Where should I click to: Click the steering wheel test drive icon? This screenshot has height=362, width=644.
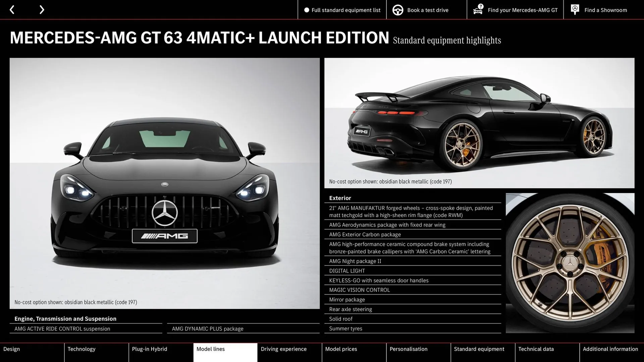click(398, 10)
